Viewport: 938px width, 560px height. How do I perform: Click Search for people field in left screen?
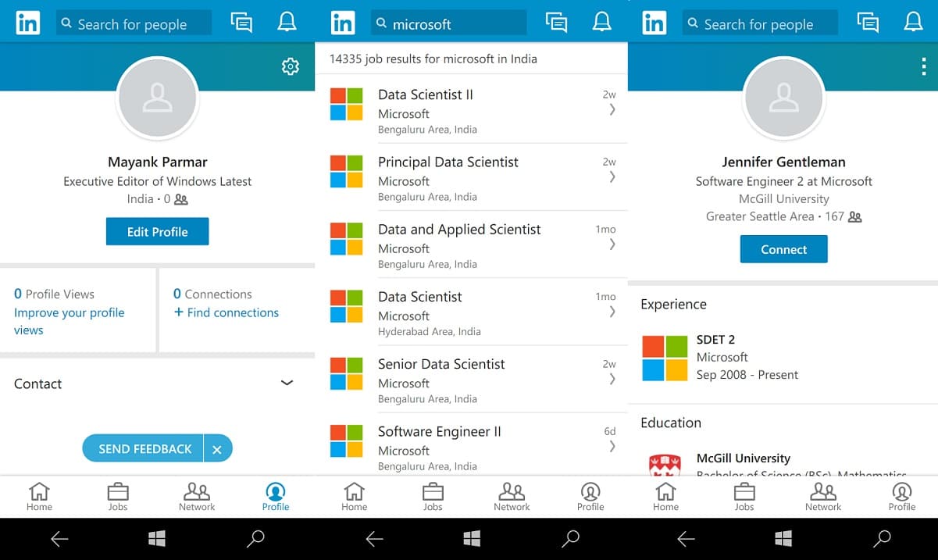134,23
